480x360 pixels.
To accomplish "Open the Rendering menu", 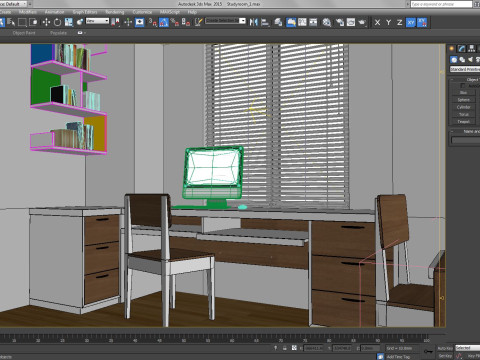I will point(115,12).
